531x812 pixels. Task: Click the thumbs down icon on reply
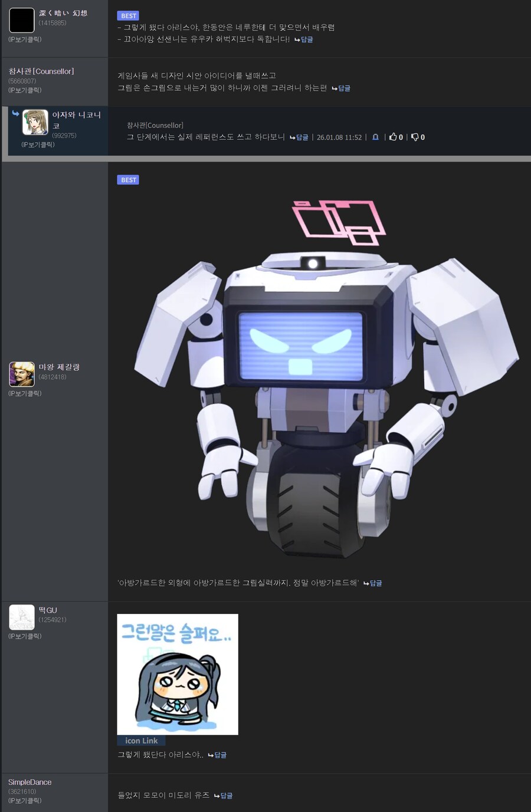[415, 137]
